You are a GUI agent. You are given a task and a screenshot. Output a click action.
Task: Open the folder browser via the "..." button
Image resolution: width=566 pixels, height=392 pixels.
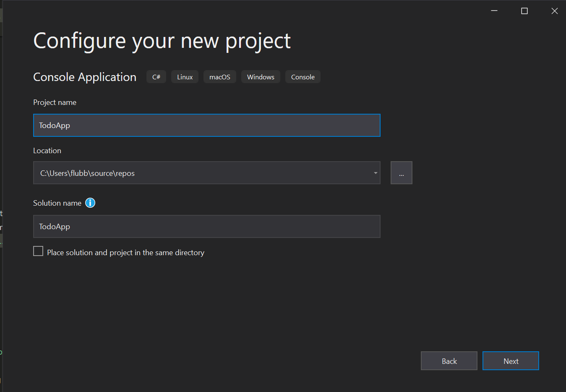click(x=401, y=172)
